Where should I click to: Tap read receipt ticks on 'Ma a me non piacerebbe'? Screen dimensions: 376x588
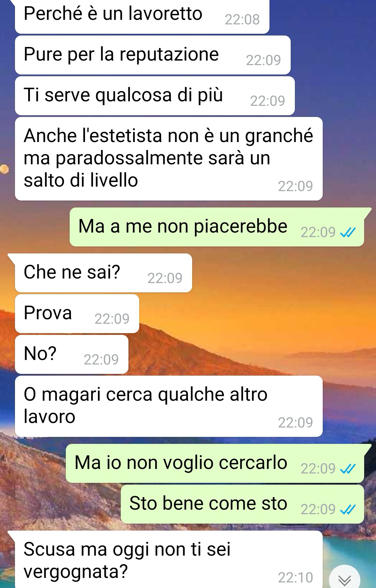(348, 232)
